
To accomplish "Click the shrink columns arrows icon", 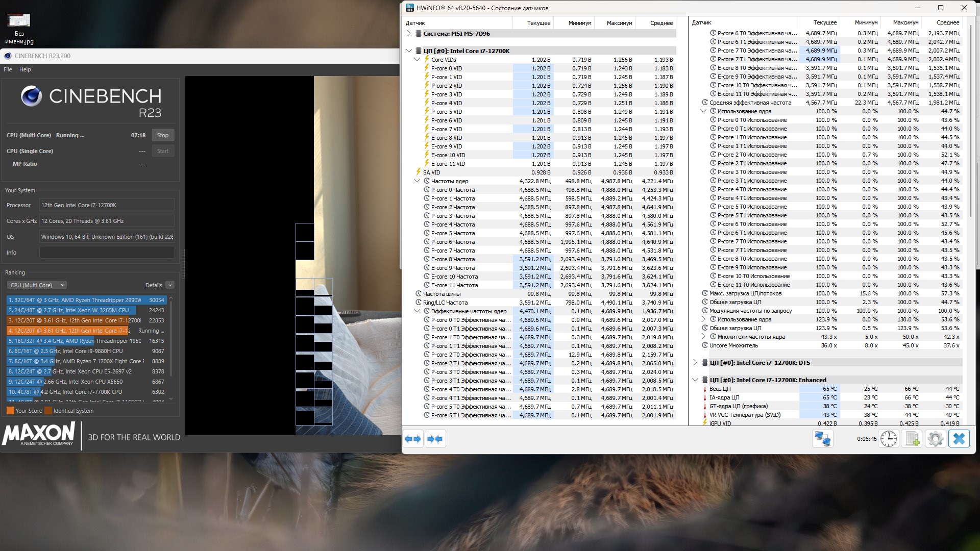I will point(435,439).
